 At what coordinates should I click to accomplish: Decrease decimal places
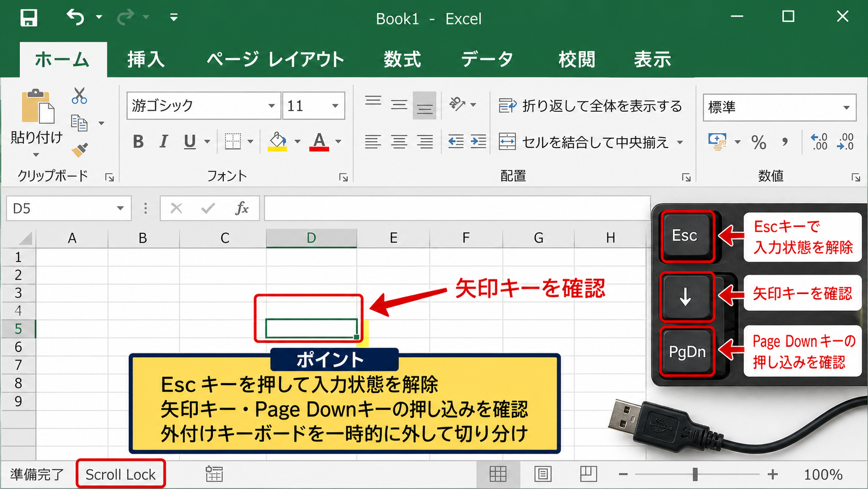[845, 141]
